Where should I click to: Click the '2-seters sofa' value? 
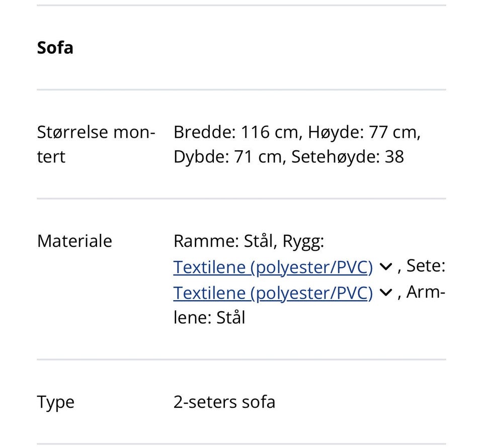tap(224, 402)
